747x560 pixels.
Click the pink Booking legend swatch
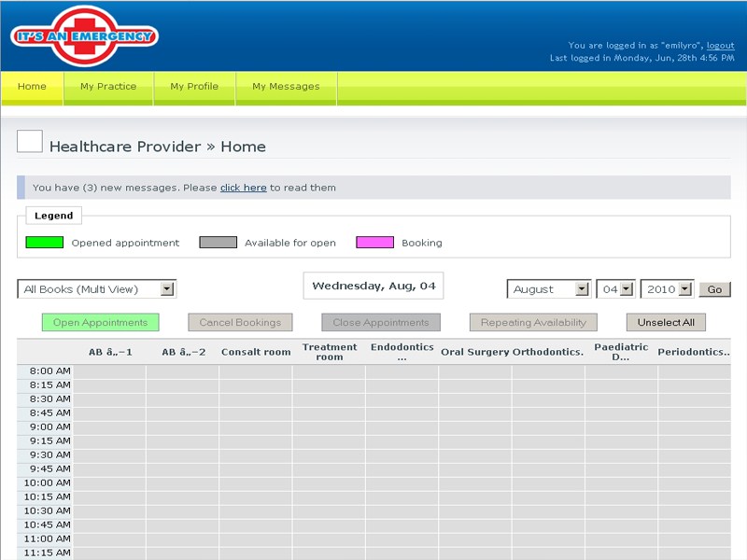click(x=375, y=243)
